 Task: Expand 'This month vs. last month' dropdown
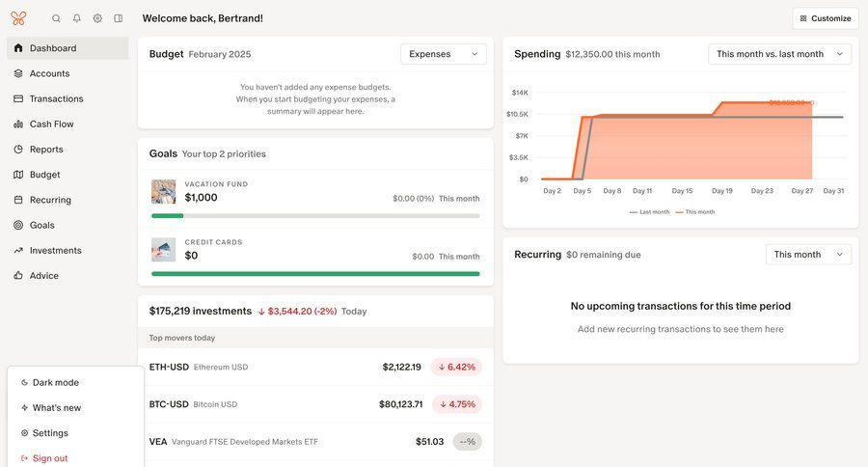(779, 54)
